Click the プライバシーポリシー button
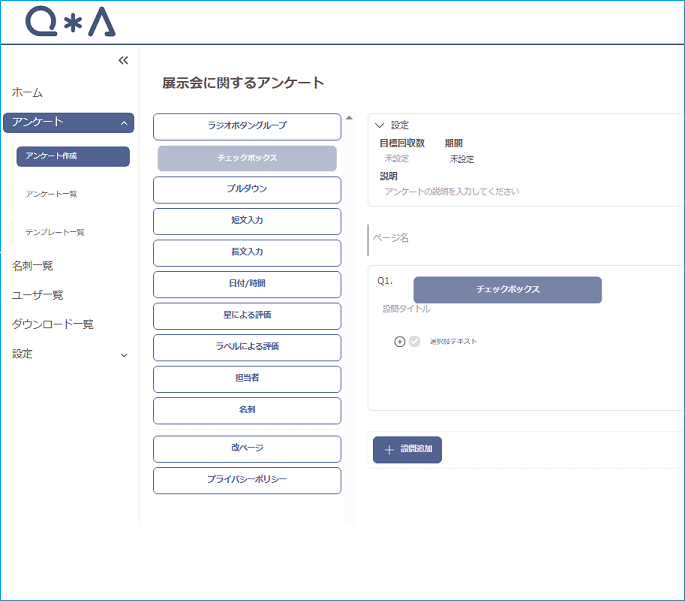Image resolution: width=685 pixels, height=601 pixels. tap(247, 480)
